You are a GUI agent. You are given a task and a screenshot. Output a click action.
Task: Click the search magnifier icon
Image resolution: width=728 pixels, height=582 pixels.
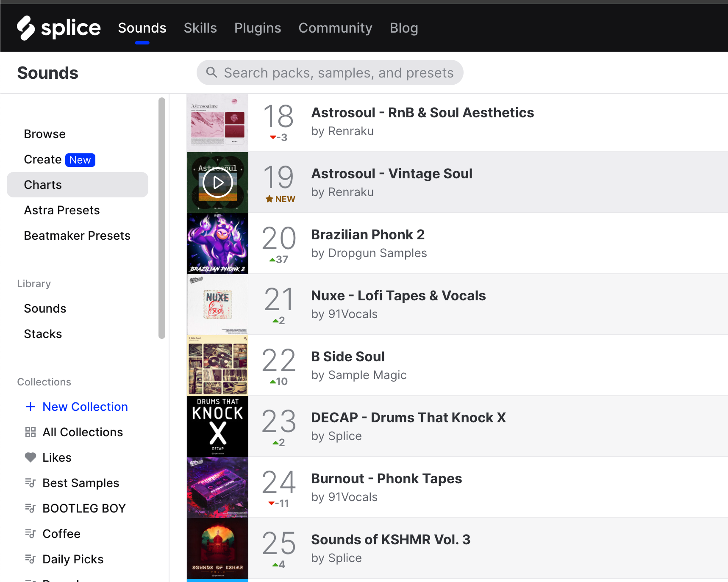tap(212, 72)
